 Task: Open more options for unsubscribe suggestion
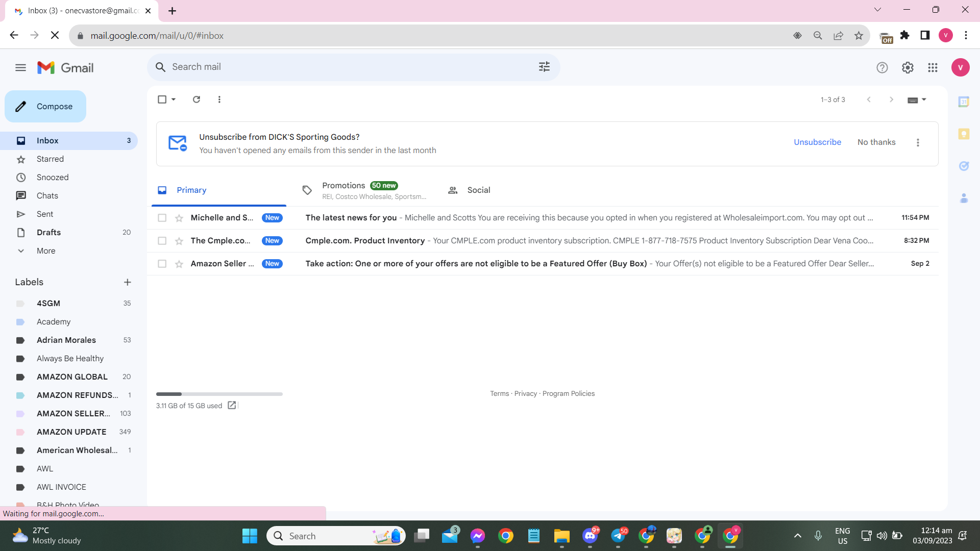[918, 143]
